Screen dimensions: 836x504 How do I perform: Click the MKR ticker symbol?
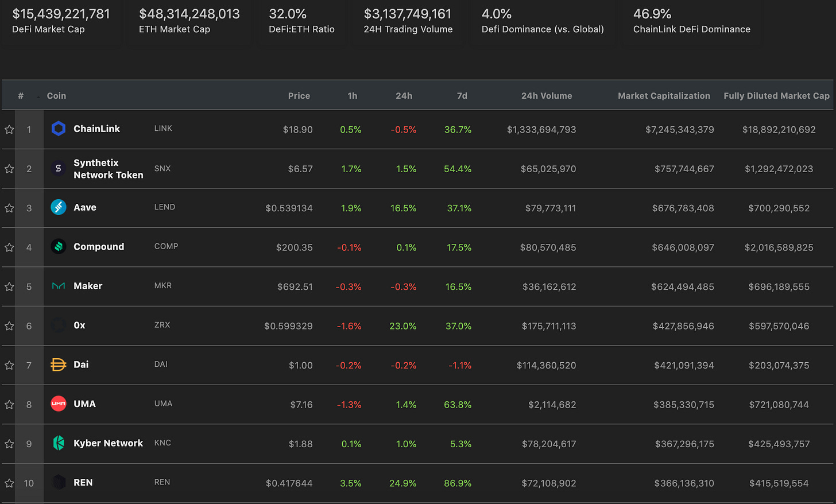[163, 286]
